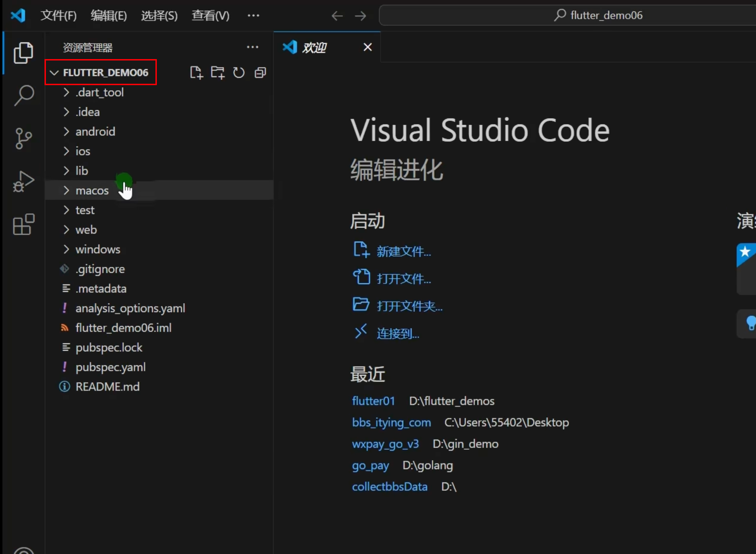Open the Explorer view in activity bar

pyautogui.click(x=23, y=53)
